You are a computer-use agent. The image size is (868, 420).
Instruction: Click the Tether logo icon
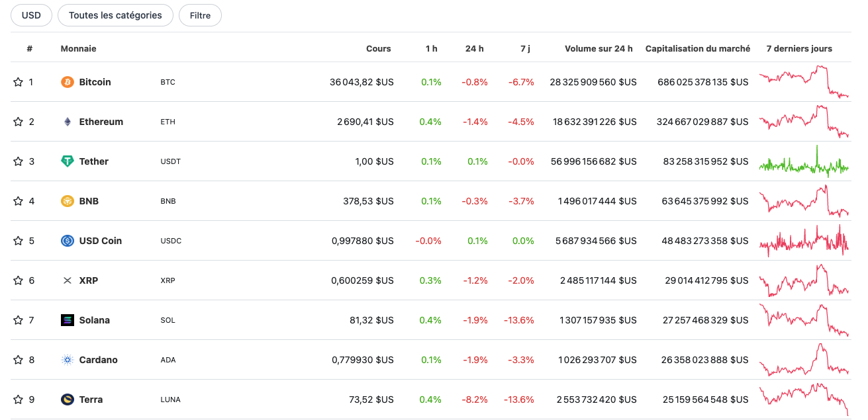pyautogui.click(x=67, y=161)
